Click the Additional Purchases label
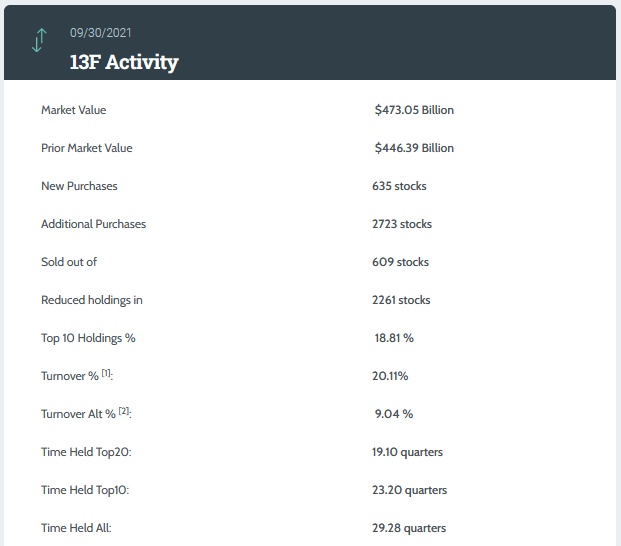This screenshot has width=621, height=546. click(x=93, y=224)
